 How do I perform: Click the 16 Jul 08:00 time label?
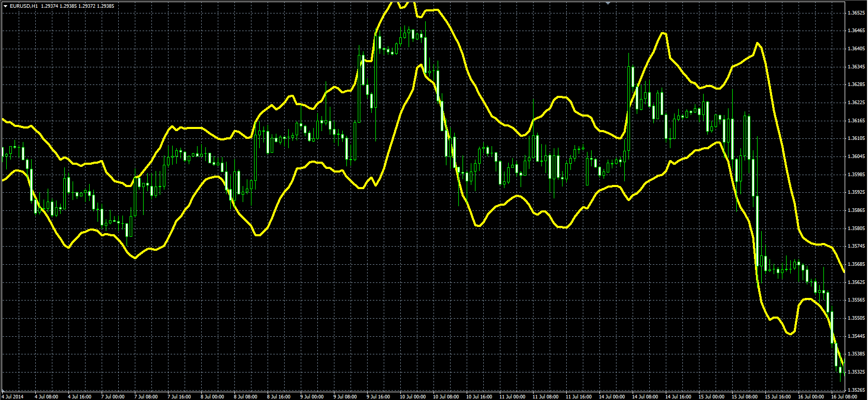click(845, 396)
